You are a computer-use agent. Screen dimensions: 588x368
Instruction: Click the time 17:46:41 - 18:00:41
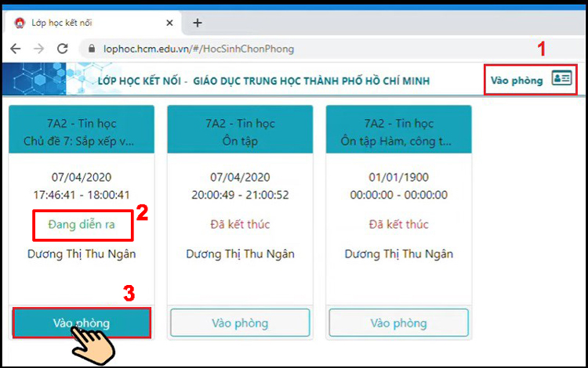(82, 195)
